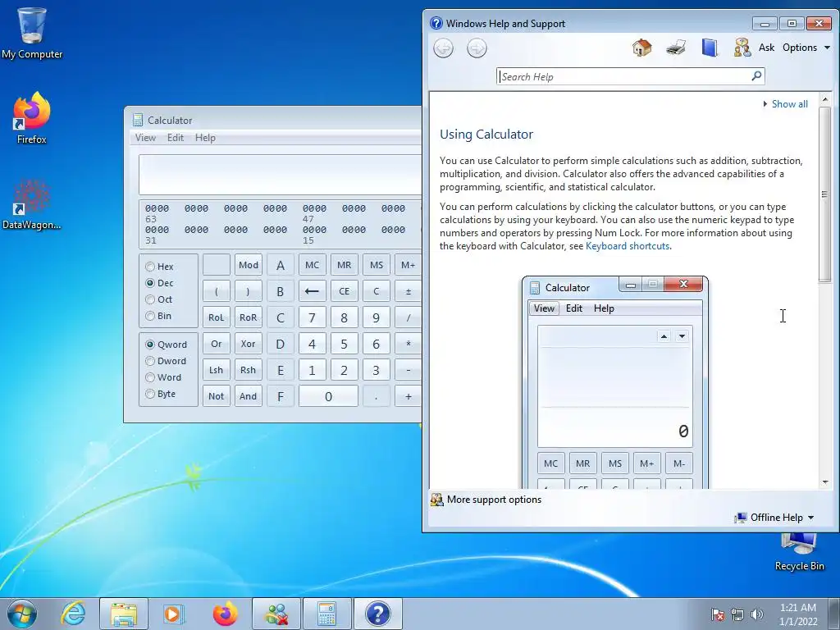Click the Xor button in Calculator
Image resolution: width=840 pixels, height=630 pixels.
tap(248, 344)
